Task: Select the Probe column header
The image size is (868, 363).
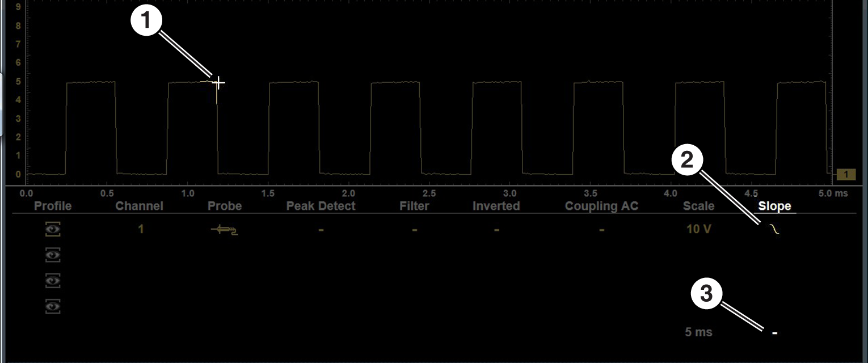Action: pos(224,206)
